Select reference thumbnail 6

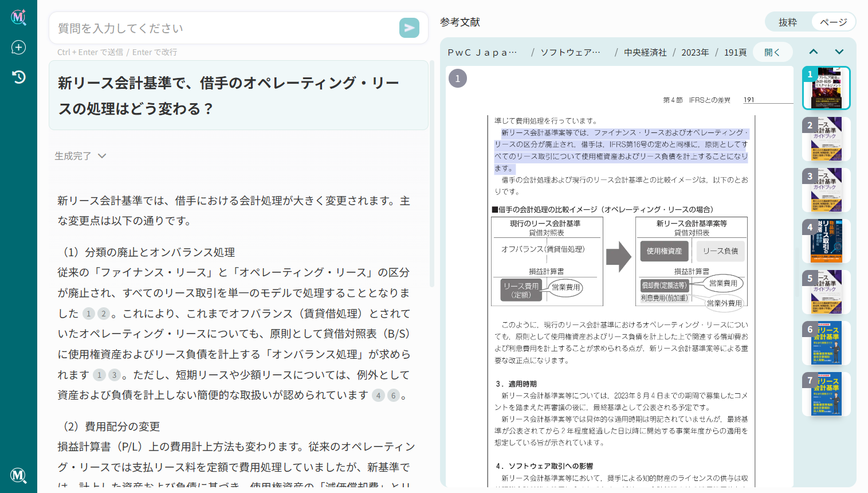coord(826,343)
